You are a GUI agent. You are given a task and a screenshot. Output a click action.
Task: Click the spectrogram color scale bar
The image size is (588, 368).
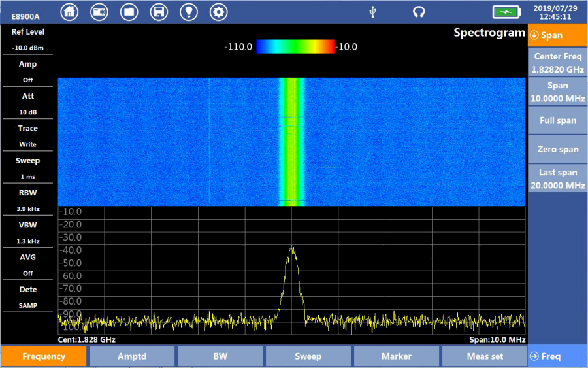click(x=295, y=46)
